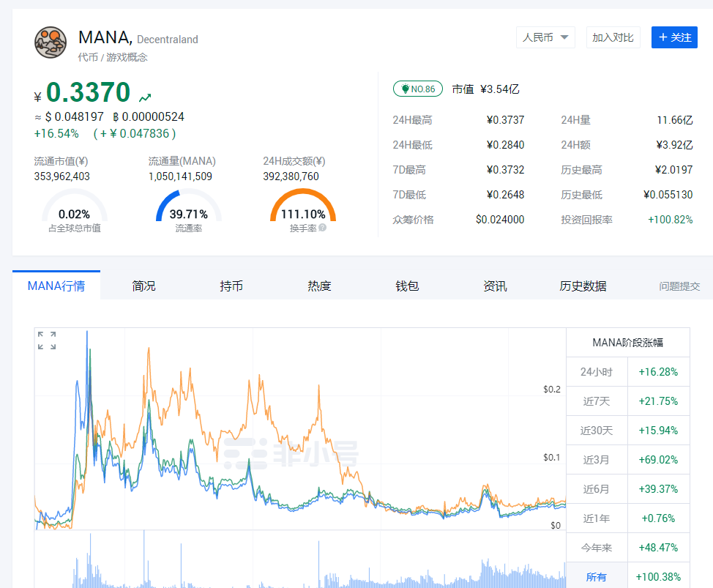
Task: Open the 持币 tab
Action: tap(231, 286)
